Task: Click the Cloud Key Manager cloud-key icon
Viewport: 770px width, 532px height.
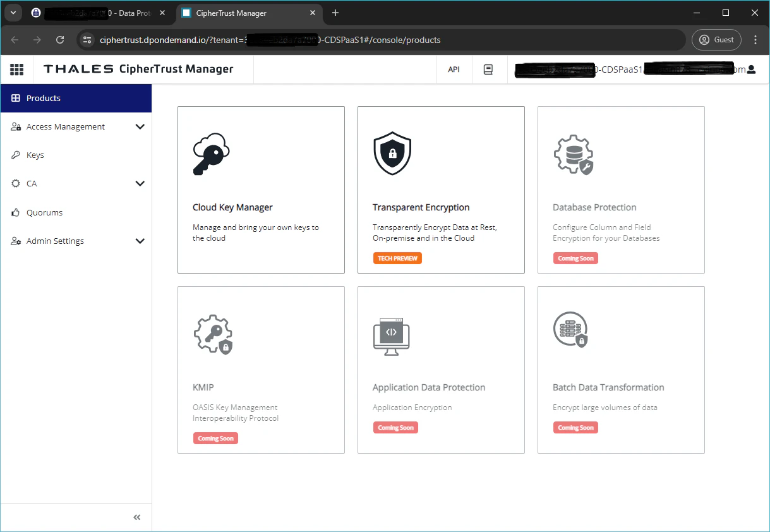Action: 211,154
